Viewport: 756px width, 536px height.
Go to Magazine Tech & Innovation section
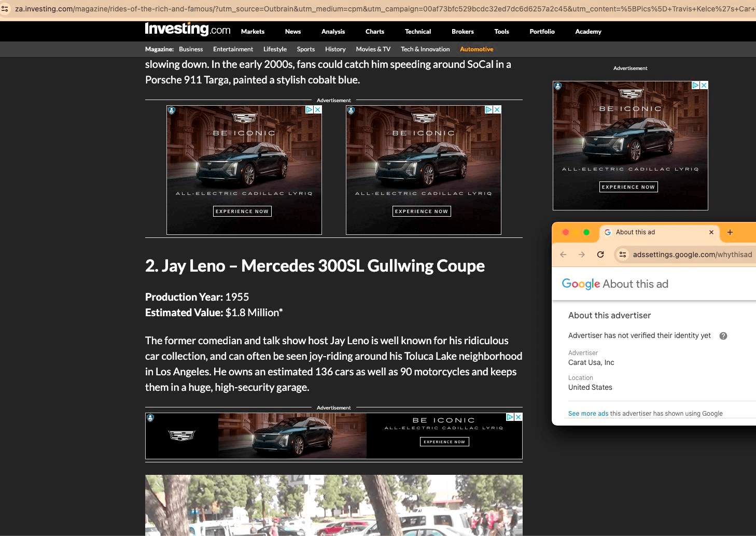pyautogui.click(x=425, y=49)
